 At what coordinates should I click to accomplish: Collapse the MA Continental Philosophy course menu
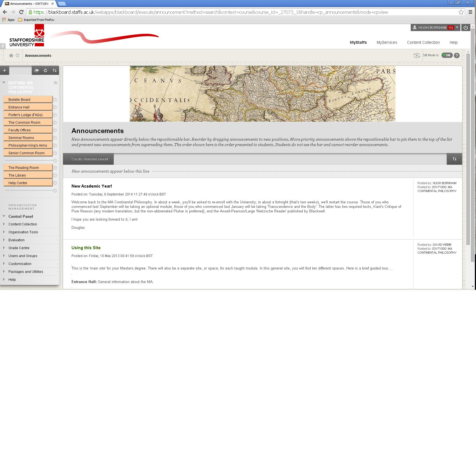4,83
